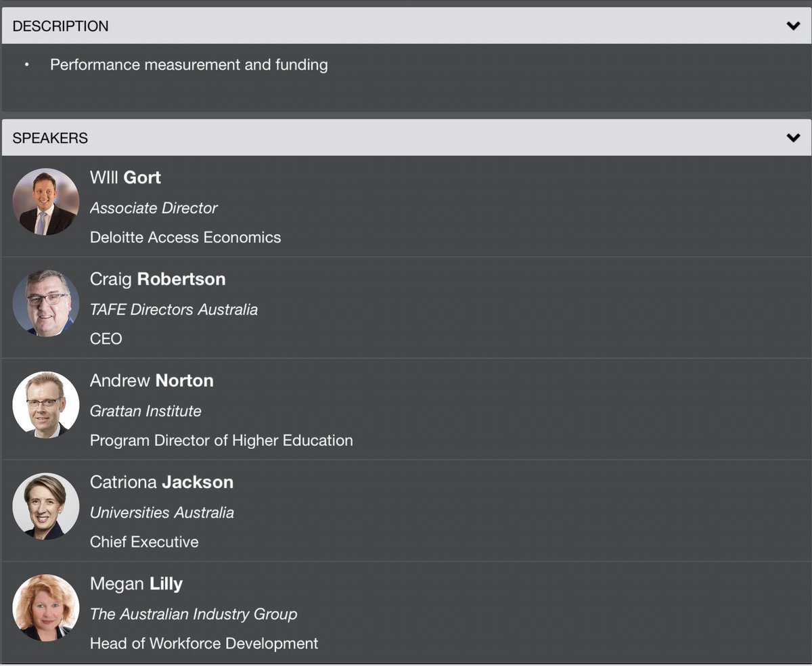The image size is (812, 666).
Task: Select speaker name Megan Lilly
Action: pos(136,583)
